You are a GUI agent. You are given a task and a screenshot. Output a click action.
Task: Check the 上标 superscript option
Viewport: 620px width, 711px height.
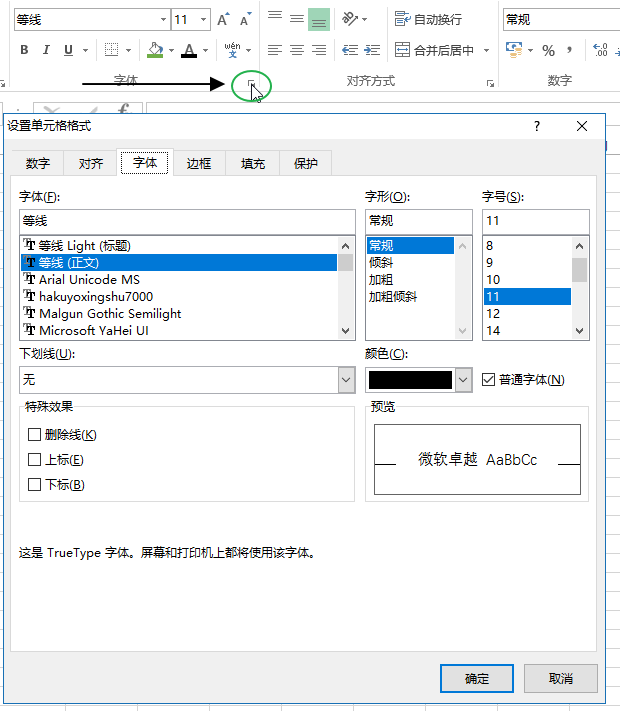coord(35,460)
